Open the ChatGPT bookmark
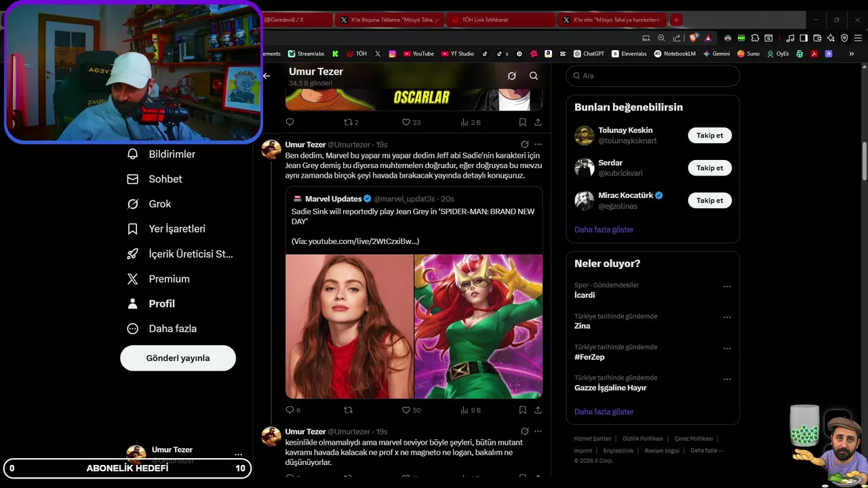 [589, 54]
